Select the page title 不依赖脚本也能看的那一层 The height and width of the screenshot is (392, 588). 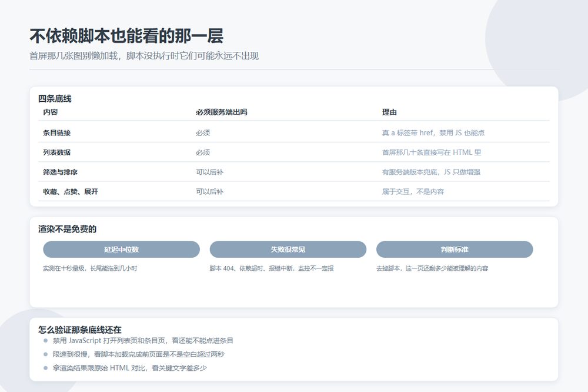coord(127,36)
